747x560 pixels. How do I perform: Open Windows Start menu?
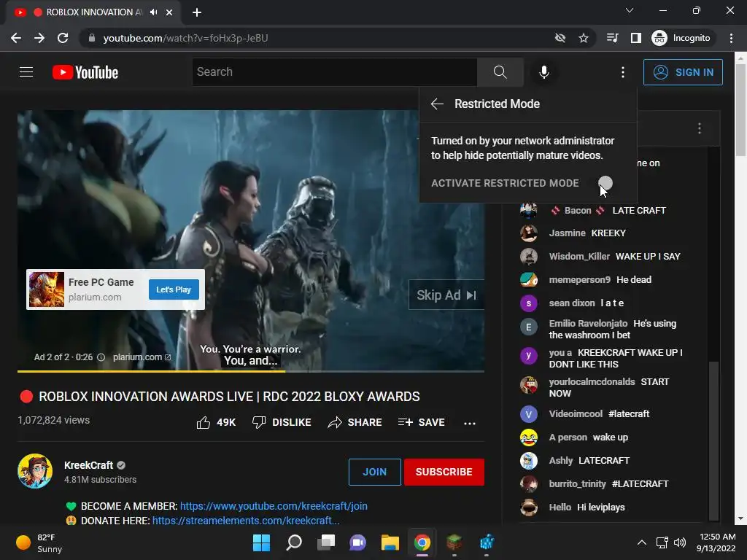[262, 542]
